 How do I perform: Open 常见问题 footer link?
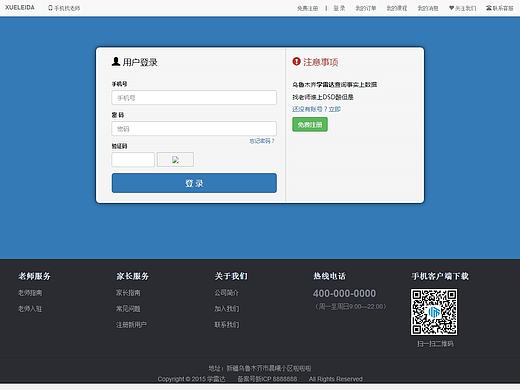tap(128, 309)
